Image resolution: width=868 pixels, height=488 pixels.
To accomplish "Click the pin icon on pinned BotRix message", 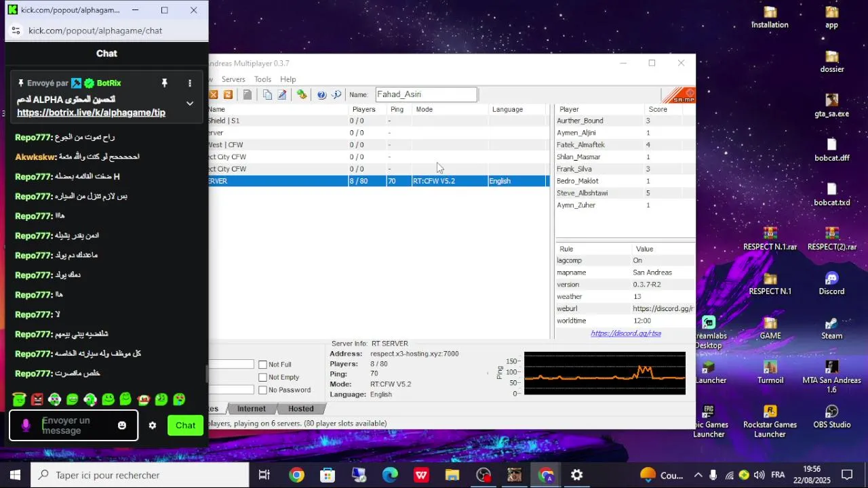I will pyautogui.click(x=164, y=83).
